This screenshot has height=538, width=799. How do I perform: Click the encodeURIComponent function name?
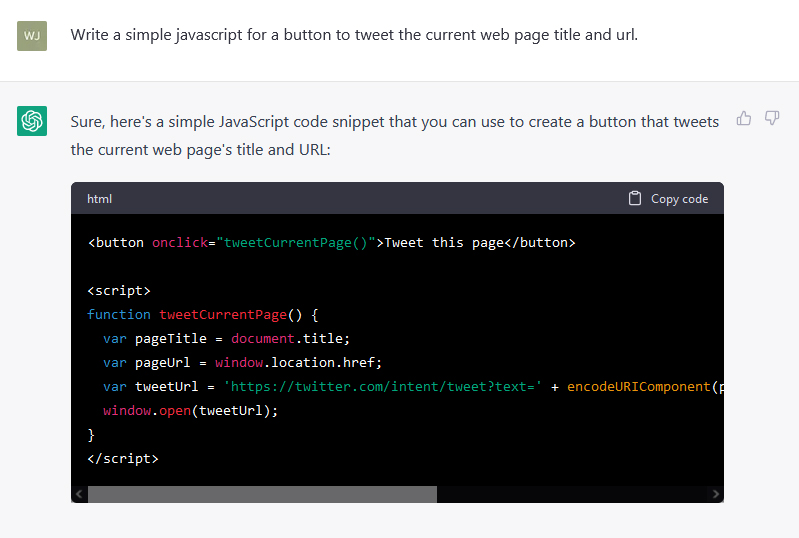(639, 387)
